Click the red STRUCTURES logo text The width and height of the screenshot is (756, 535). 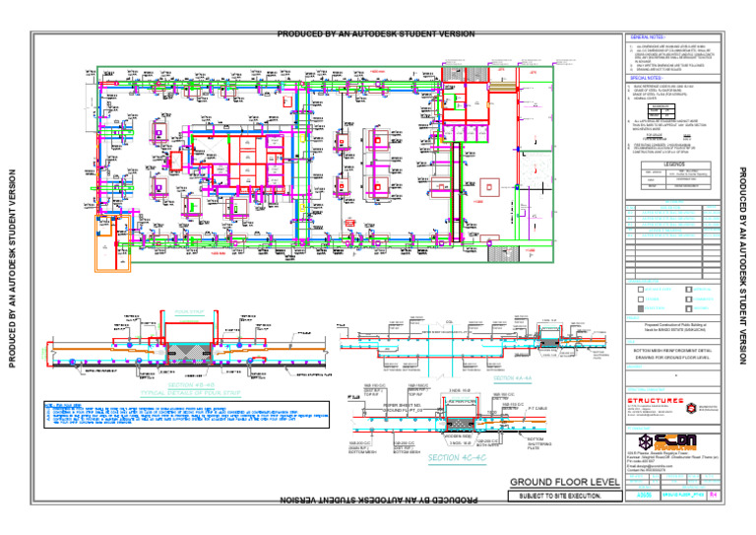(x=656, y=400)
